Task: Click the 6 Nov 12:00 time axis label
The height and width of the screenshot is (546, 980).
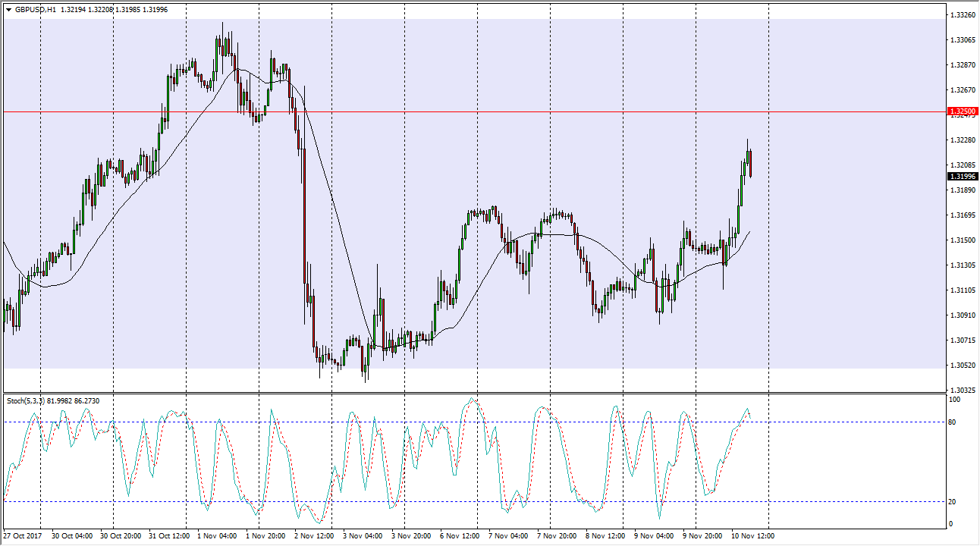Action: 460,535
